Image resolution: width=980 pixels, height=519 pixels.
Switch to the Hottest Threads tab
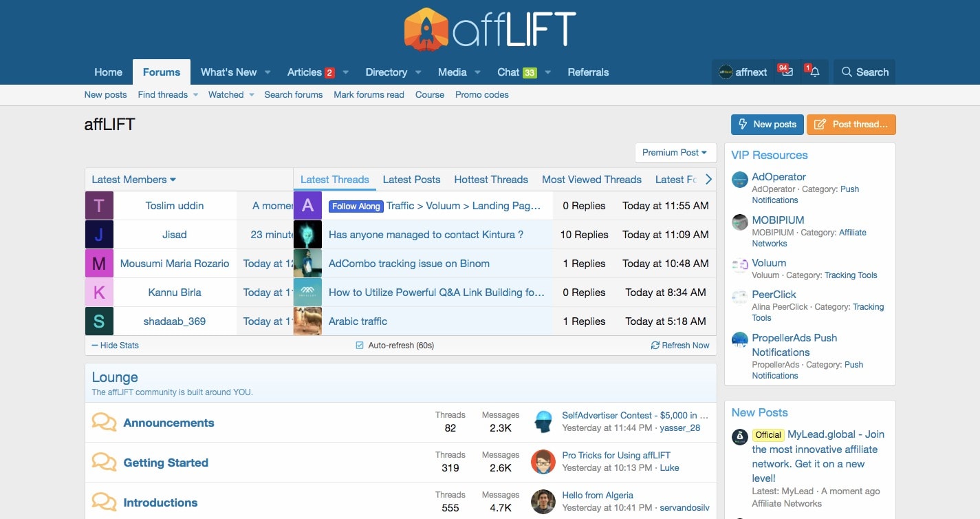(x=491, y=179)
